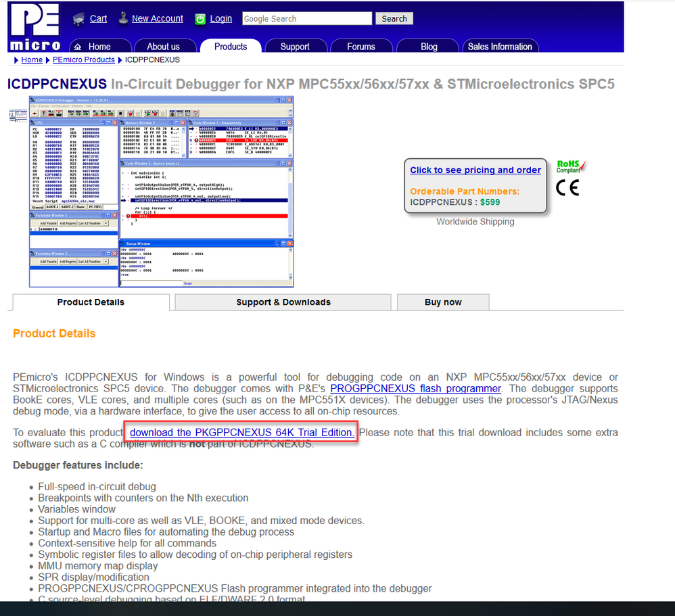Click 'Context-sensitive help for all commands' bullet

127,543
